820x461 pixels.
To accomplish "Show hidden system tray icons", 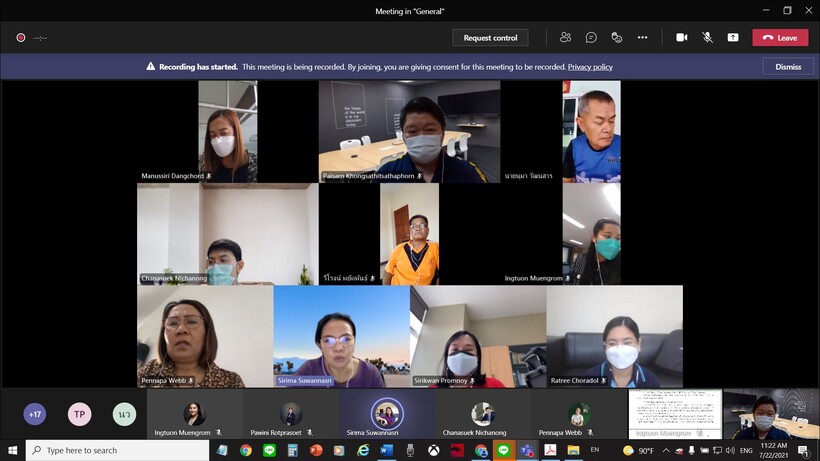I will (666, 451).
